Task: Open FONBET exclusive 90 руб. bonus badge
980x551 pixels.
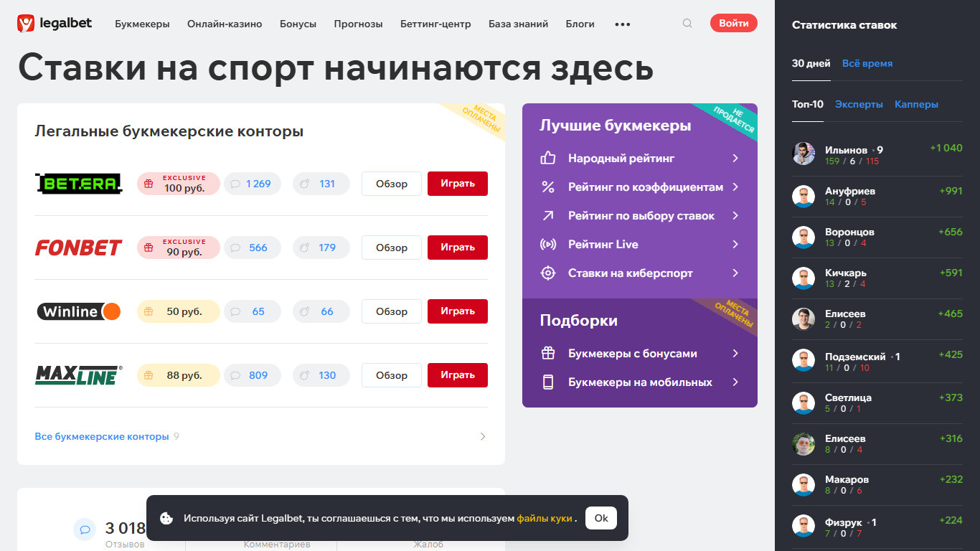Action: (x=179, y=248)
